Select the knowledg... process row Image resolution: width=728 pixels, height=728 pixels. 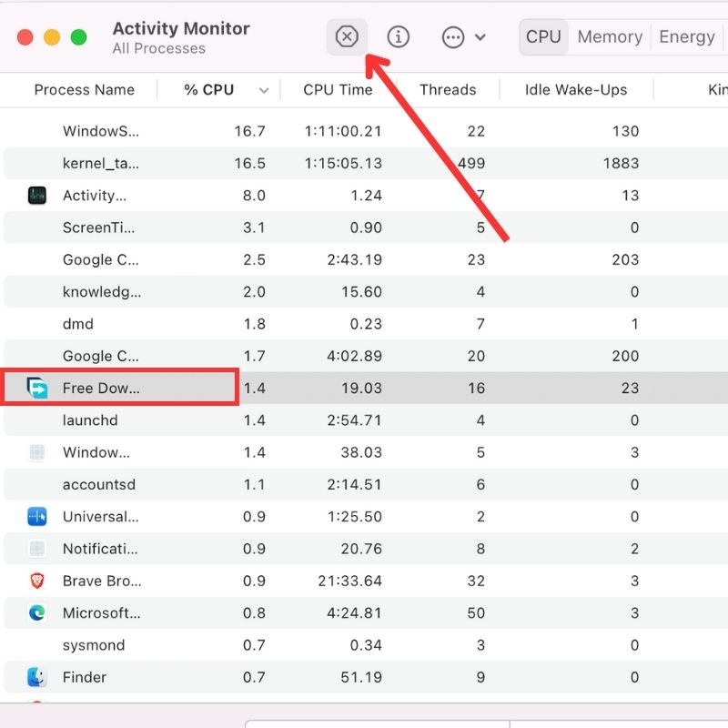(366, 291)
